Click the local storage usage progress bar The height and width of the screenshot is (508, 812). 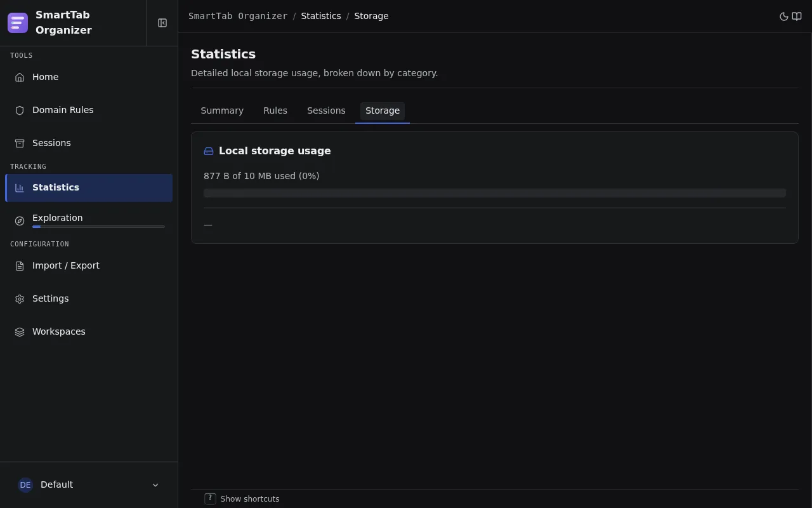[495, 193]
